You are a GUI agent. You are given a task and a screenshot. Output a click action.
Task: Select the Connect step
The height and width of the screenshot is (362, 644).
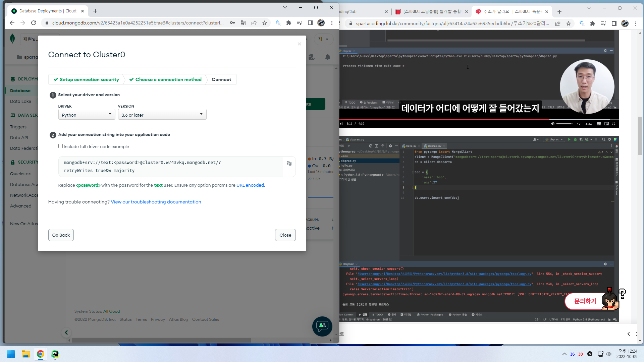[221, 79]
